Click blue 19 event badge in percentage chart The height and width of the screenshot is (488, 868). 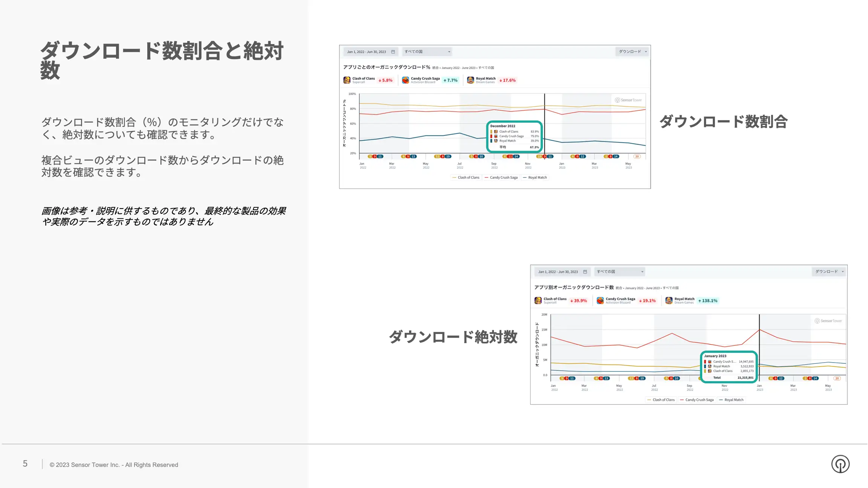448,157
